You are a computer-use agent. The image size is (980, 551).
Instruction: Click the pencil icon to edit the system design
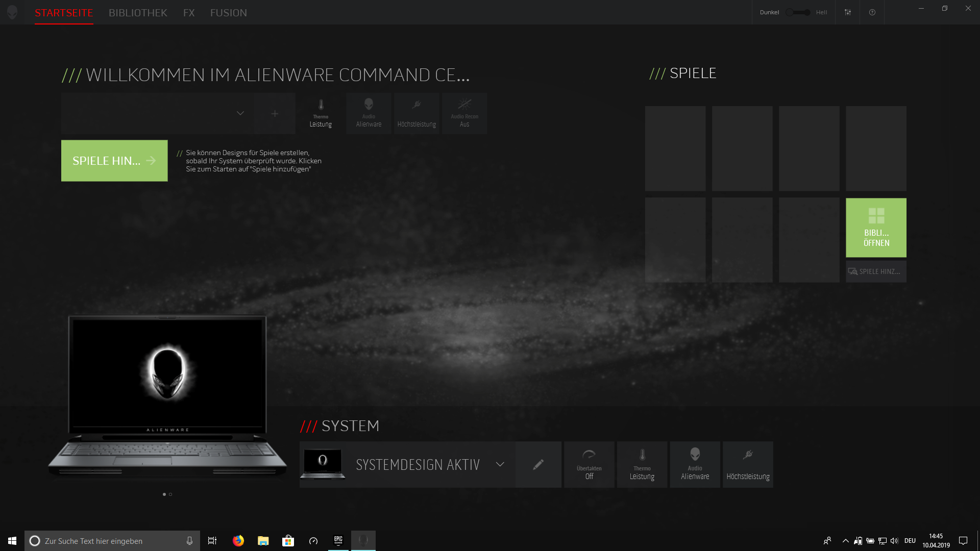(538, 464)
